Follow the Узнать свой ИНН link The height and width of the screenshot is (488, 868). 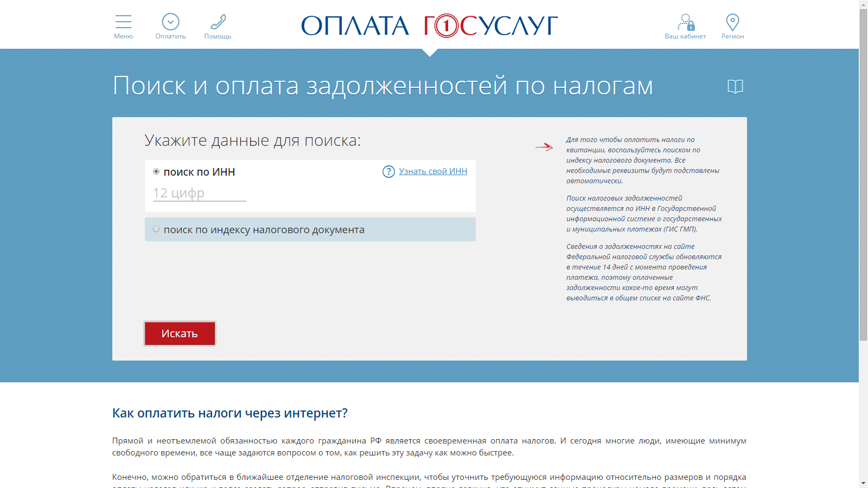point(433,171)
